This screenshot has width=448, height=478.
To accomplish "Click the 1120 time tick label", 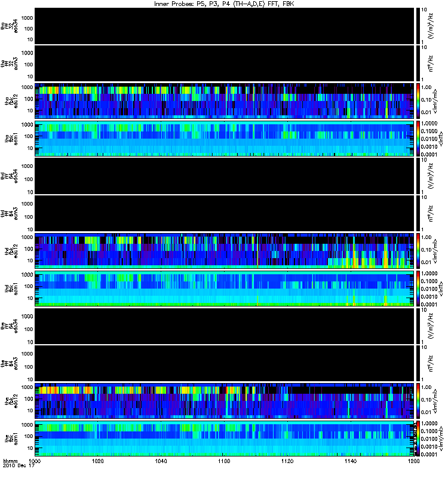I will click(287, 461).
